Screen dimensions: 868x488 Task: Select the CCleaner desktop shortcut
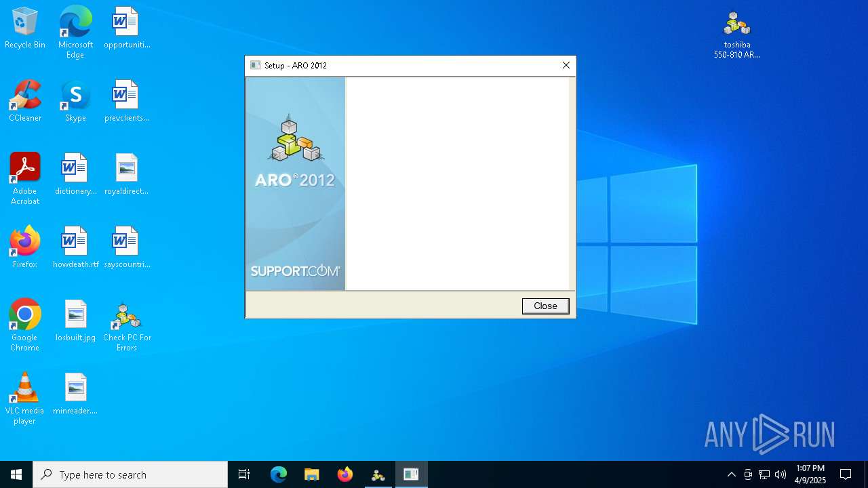[x=25, y=102]
